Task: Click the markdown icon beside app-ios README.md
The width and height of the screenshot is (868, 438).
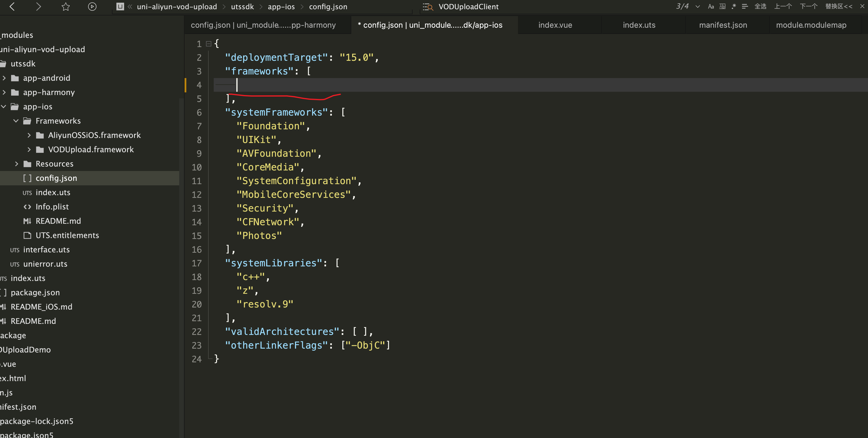Action: [x=27, y=221]
